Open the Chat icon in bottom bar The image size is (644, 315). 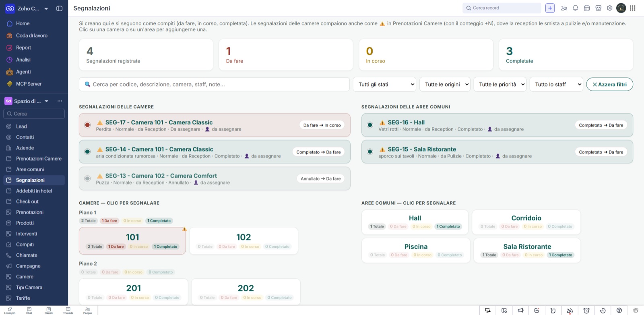tap(29, 311)
